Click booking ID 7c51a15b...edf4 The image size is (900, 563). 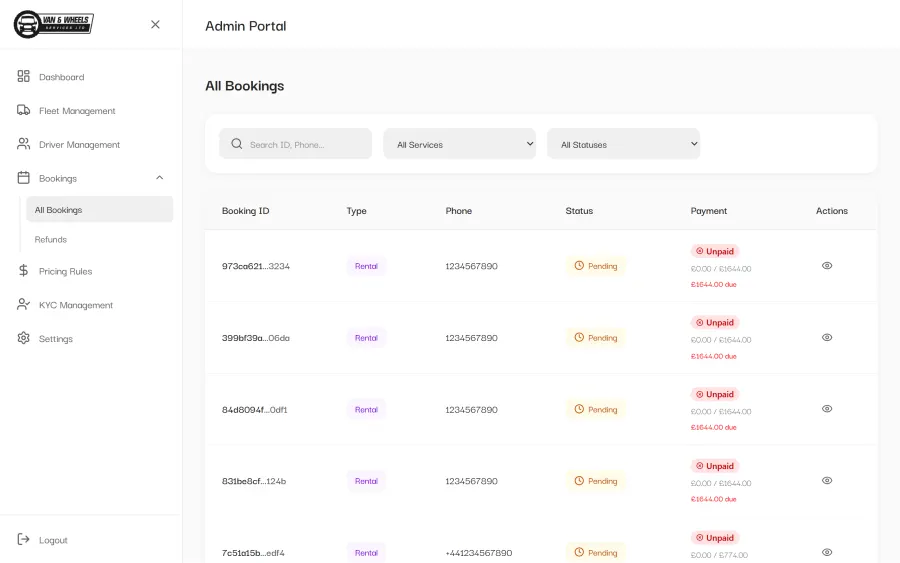[x=253, y=553]
